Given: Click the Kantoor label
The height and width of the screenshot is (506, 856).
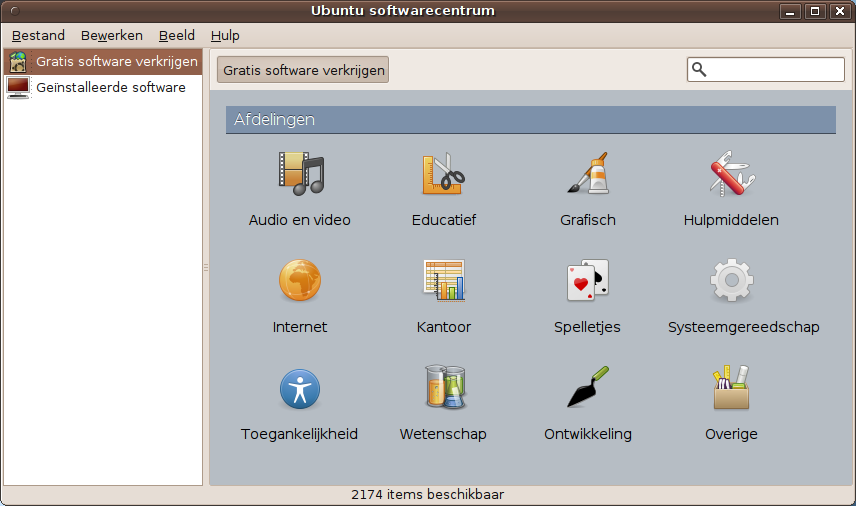Looking at the screenshot, I should pyautogui.click(x=444, y=327).
